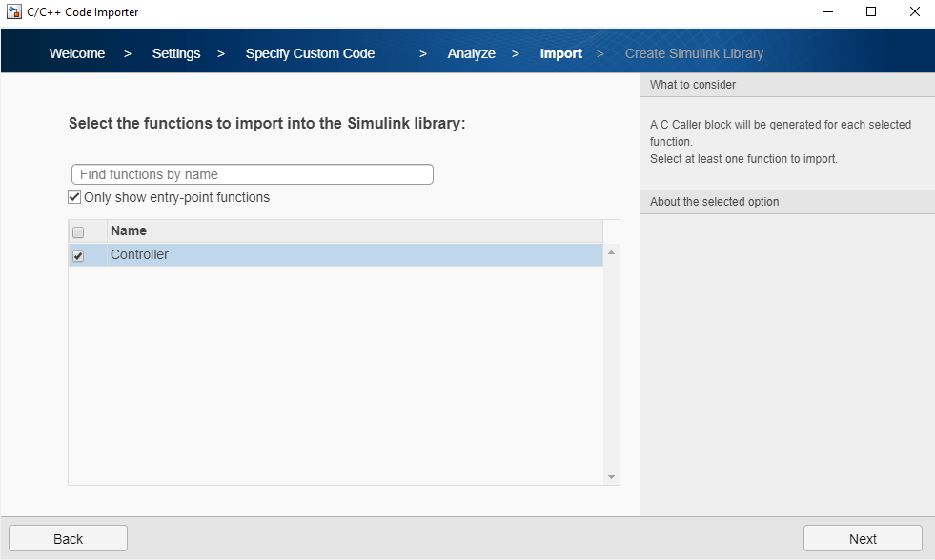Proceed with the Next button
This screenshot has height=560, width=935.
tap(863, 538)
